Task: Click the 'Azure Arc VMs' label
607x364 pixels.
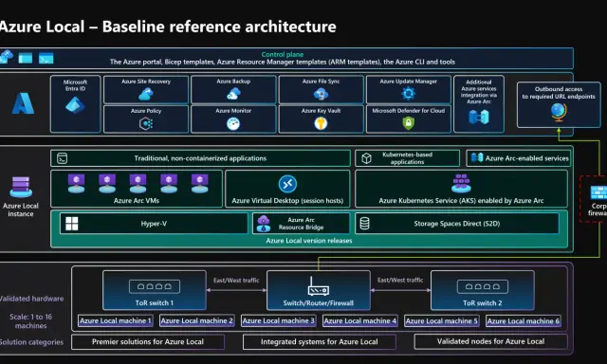Action: (137, 201)
